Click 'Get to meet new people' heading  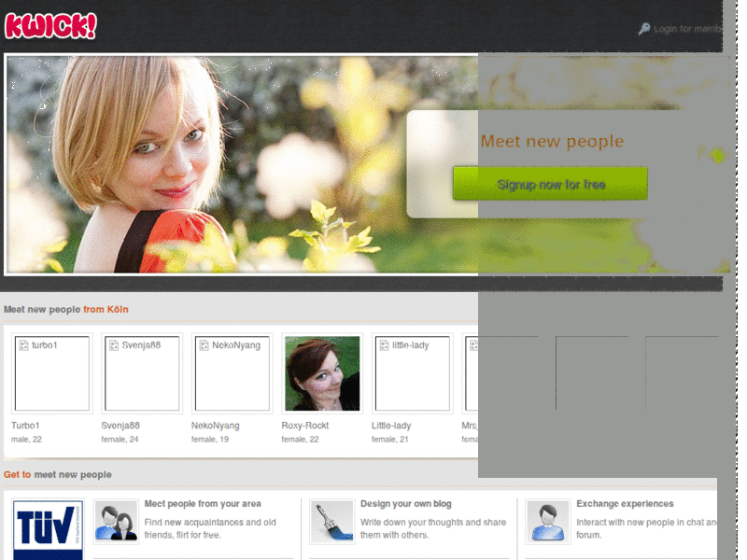click(58, 475)
